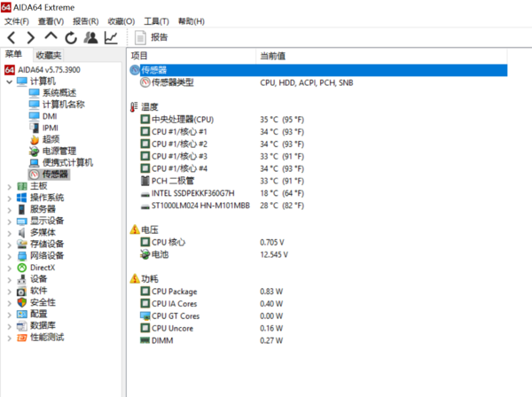Expand the 主板 tree node

(9, 186)
